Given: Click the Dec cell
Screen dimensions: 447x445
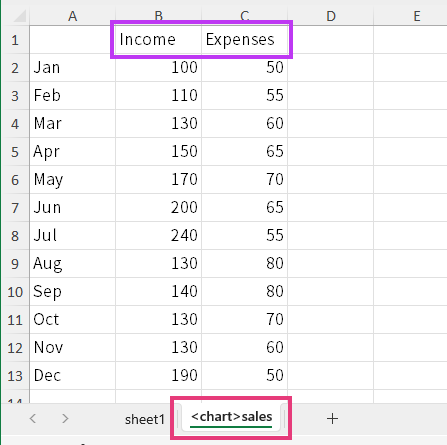Looking at the screenshot, I should click(73, 376).
